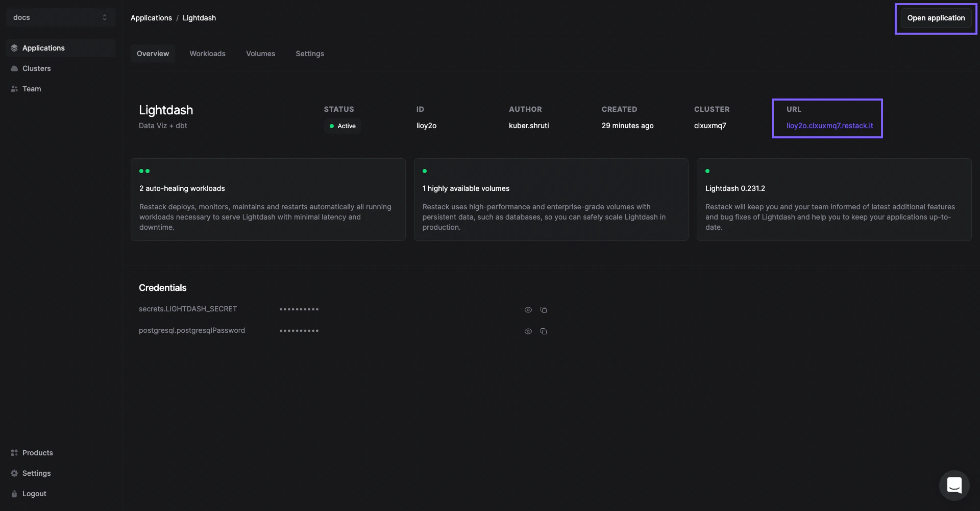Copy the postgresqlPassword credential value
Image resolution: width=980 pixels, height=511 pixels.
point(544,331)
